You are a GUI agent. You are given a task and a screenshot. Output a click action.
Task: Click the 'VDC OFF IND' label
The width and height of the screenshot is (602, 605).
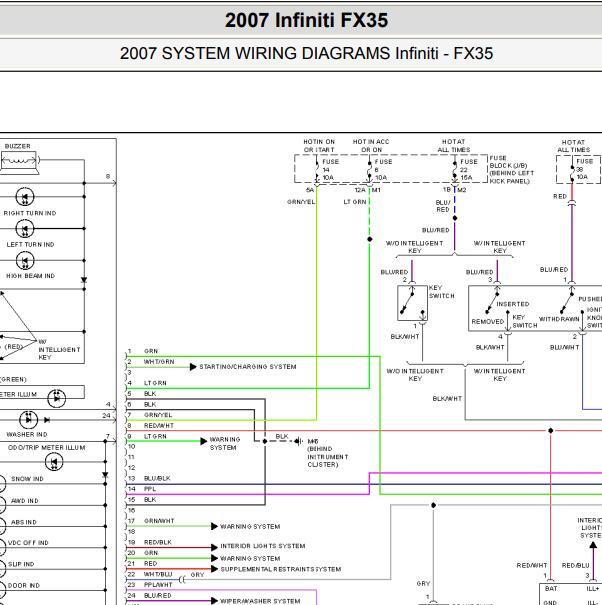click(x=28, y=543)
